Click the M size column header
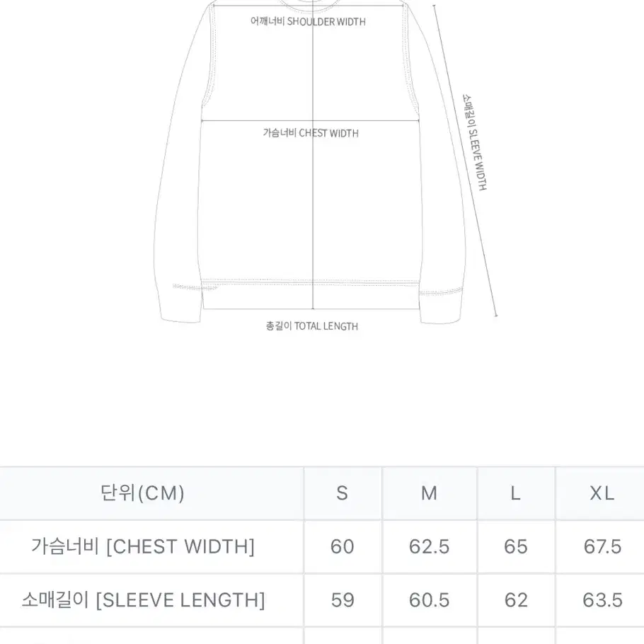 click(x=429, y=493)
